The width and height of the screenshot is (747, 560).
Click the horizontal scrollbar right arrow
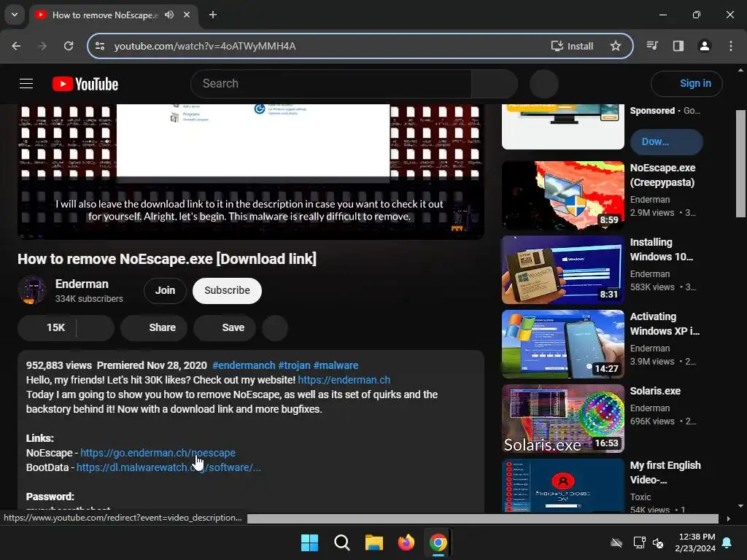[x=728, y=518]
